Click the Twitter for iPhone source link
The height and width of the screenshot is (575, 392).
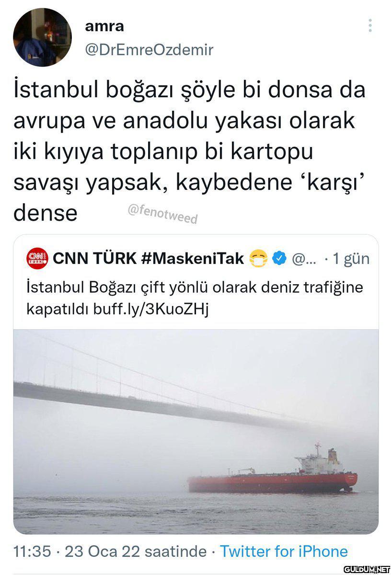click(284, 551)
